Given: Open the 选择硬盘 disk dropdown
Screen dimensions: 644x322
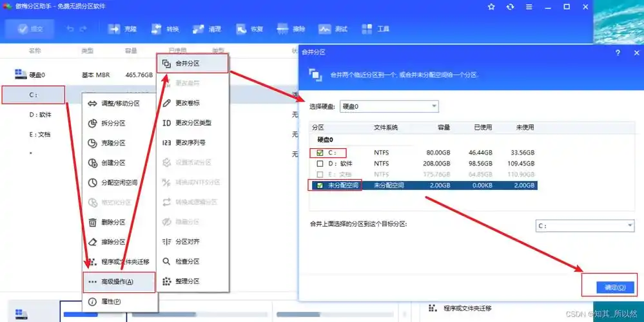Looking at the screenshot, I should [389, 106].
